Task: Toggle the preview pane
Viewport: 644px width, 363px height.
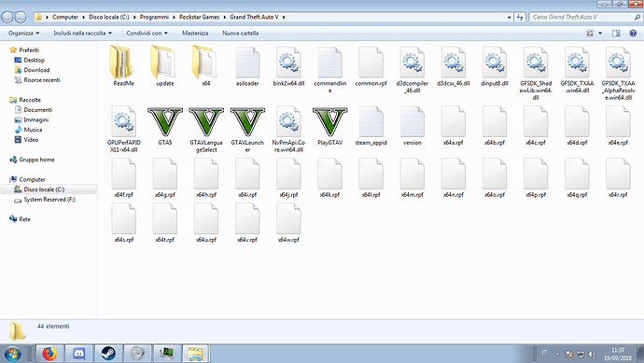Action: tap(616, 34)
